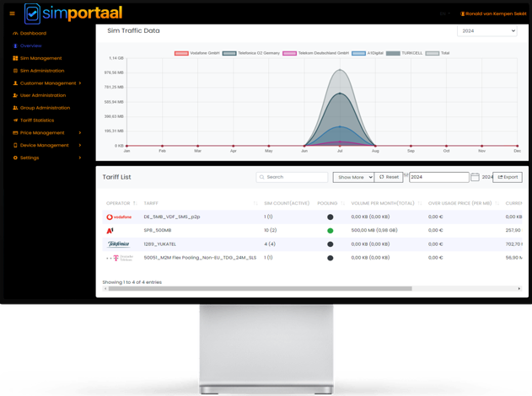The image size is (532, 396).
Task: Toggle Telekom Deutschland GmbH legend series
Action: 316,53
